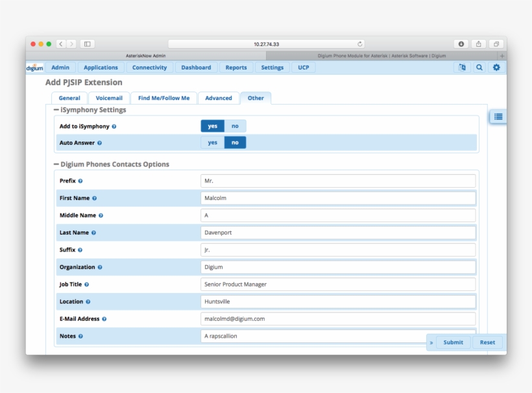
Task: Set Auto Answer to no
Action: [235, 143]
